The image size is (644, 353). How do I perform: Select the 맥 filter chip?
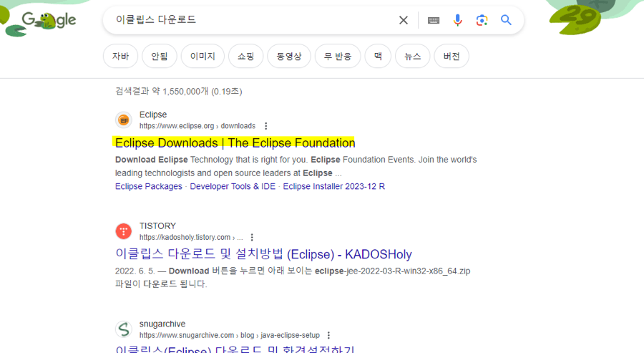click(x=378, y=57)
